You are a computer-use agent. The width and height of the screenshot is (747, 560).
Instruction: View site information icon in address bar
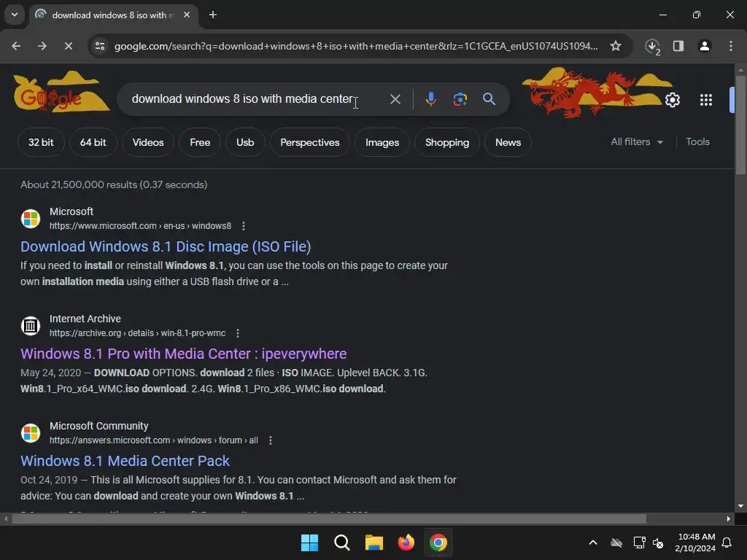coord(100,46)
